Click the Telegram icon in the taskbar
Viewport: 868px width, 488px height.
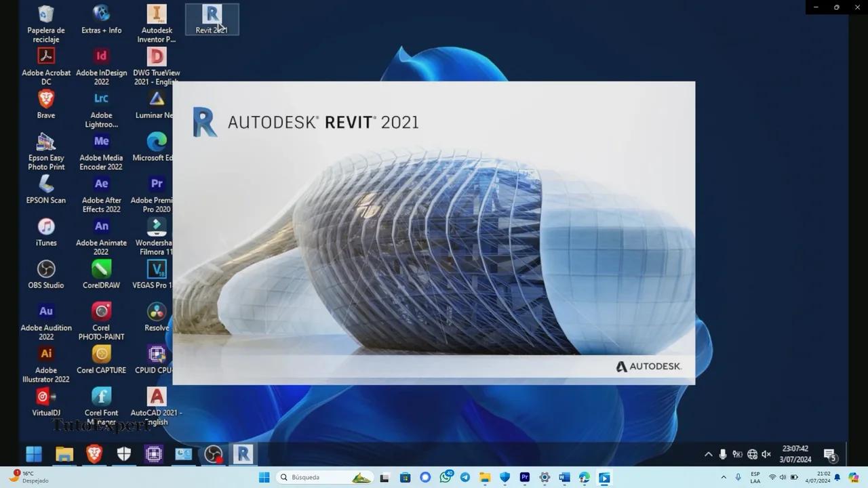[465, 478]
